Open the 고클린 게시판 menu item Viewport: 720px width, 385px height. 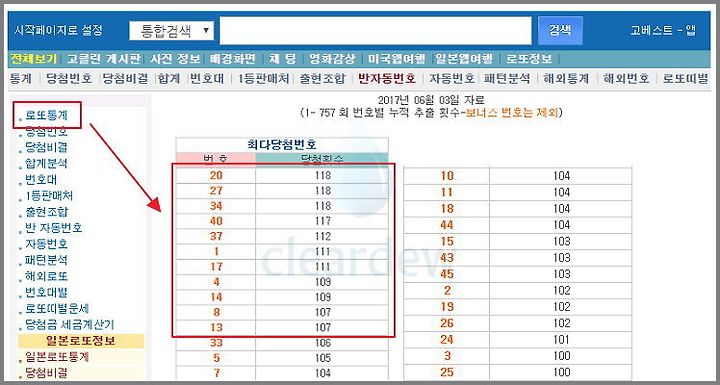coord(104,59)
